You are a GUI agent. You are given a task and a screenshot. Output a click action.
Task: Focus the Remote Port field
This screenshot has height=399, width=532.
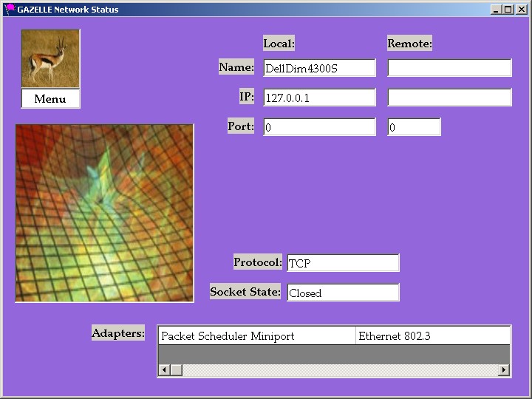click(414, 127)
